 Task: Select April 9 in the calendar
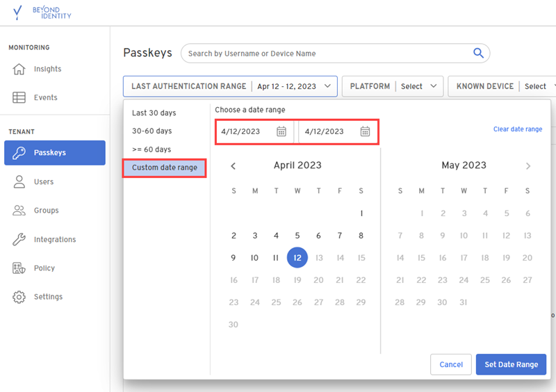234,258
